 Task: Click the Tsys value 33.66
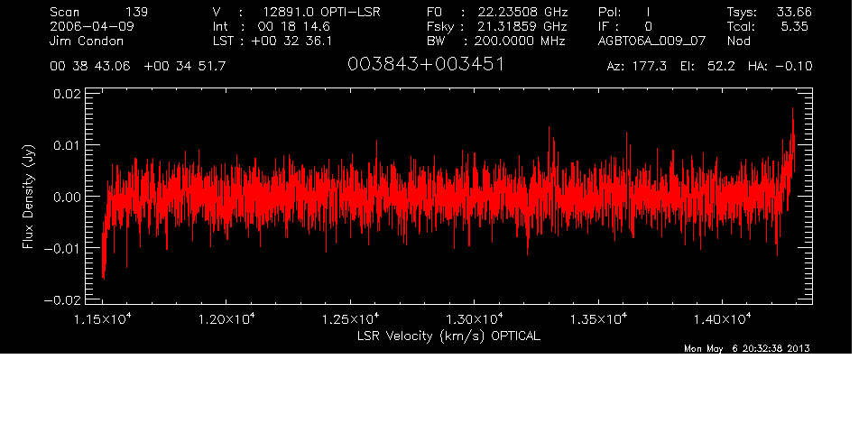pos(794,12)
